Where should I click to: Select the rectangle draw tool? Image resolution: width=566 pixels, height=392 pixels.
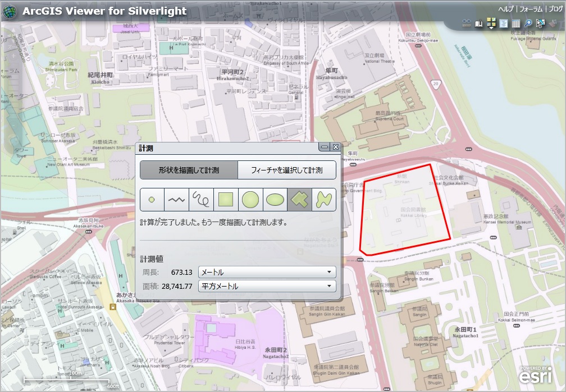point(226,200)
